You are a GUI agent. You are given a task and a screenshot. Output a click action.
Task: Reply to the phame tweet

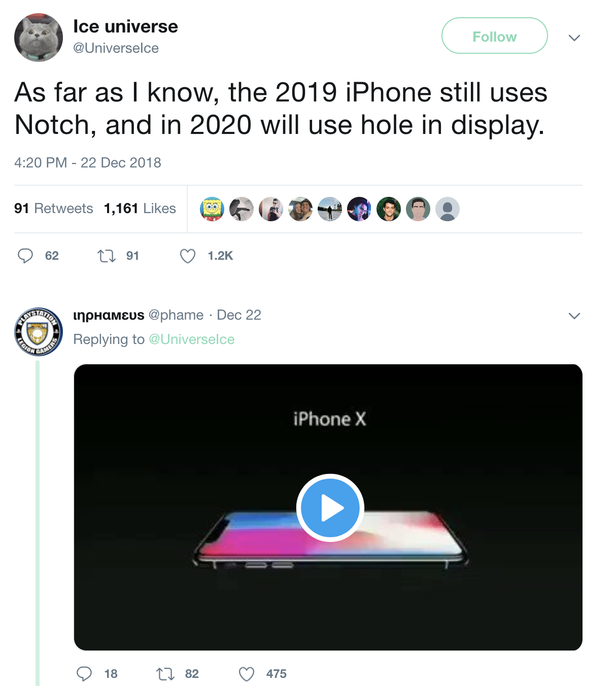84,674
